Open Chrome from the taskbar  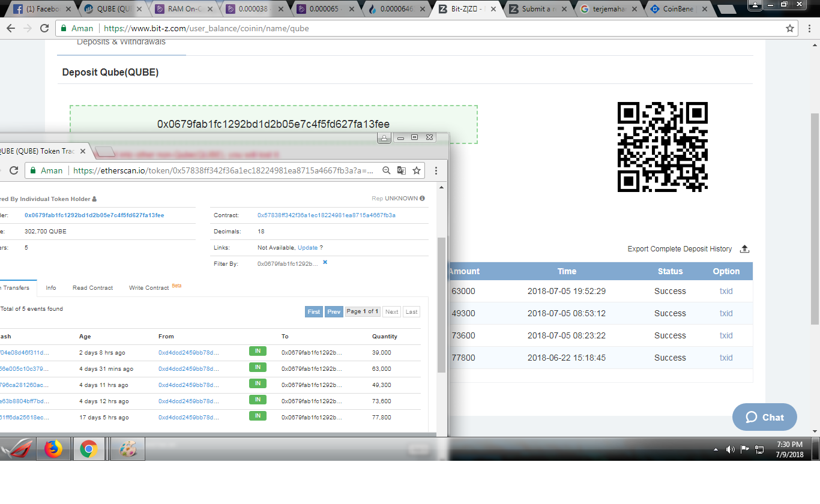pyautogui.click(x=89, y=449)
